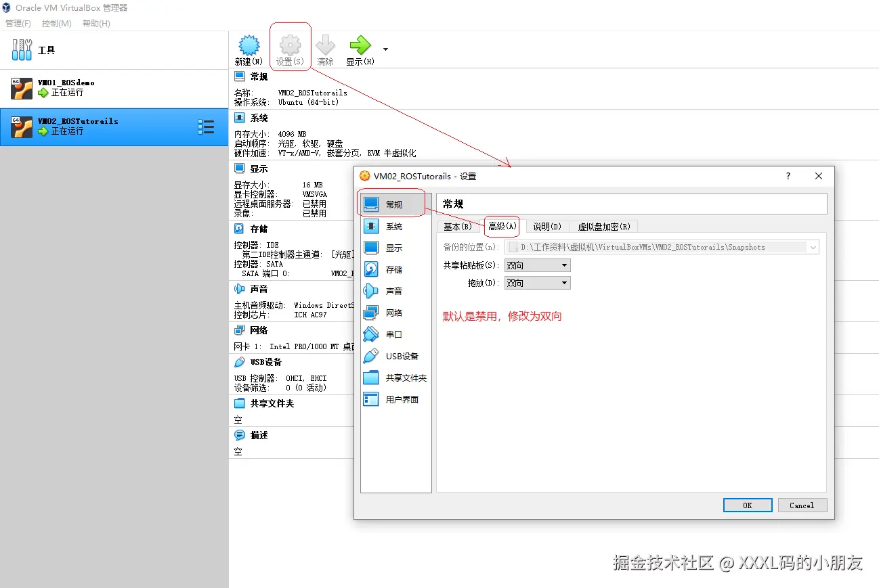The image size is (879, 588).
Task: Select 声音 category in the settings sidebar
Action: [x=395, y=291]
